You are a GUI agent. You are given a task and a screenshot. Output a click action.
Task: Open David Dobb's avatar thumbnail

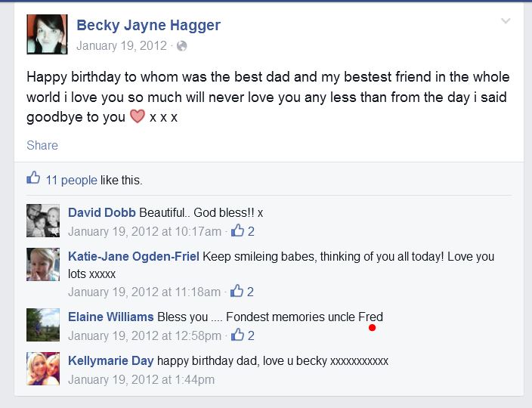(x=43, y=221)
